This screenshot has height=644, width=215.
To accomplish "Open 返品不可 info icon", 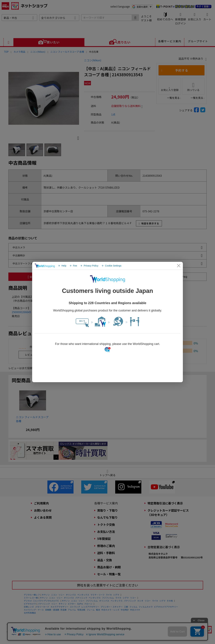I will click(x=206, y=59).
